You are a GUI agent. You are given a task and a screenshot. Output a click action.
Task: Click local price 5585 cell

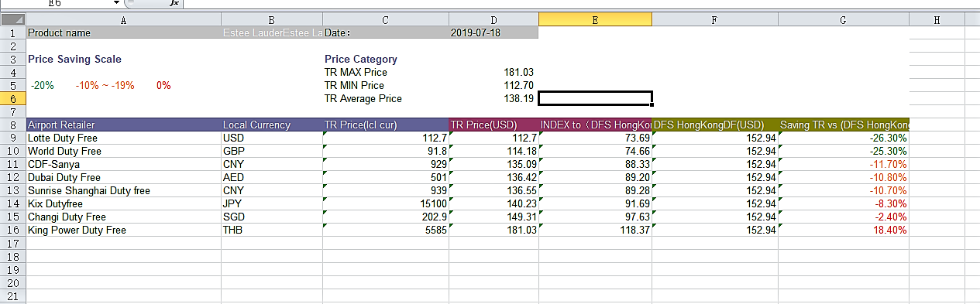point(385,230)
